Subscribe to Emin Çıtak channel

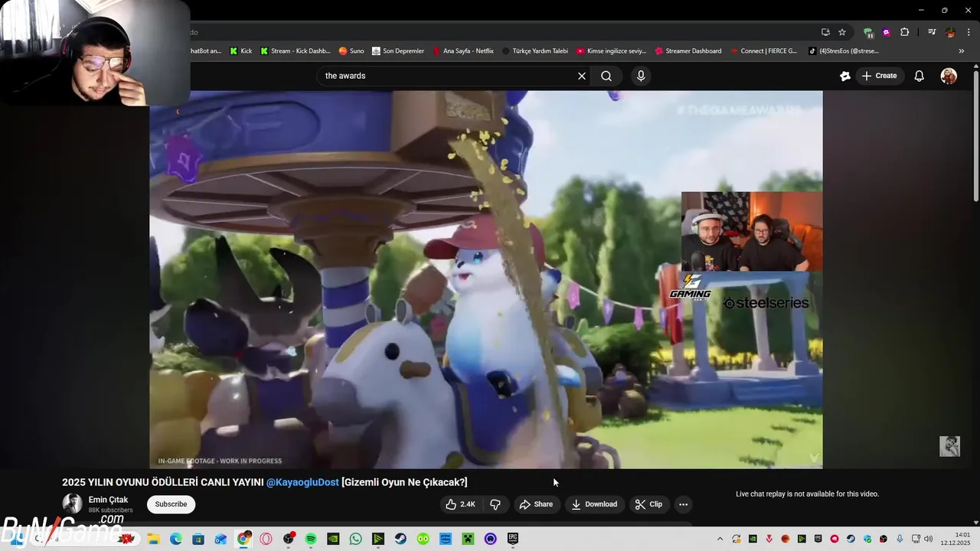click(x=171, y=504)
